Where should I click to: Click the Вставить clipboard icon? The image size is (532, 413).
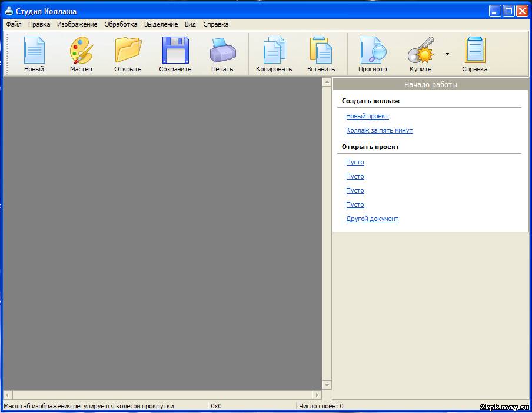[321, 50]
